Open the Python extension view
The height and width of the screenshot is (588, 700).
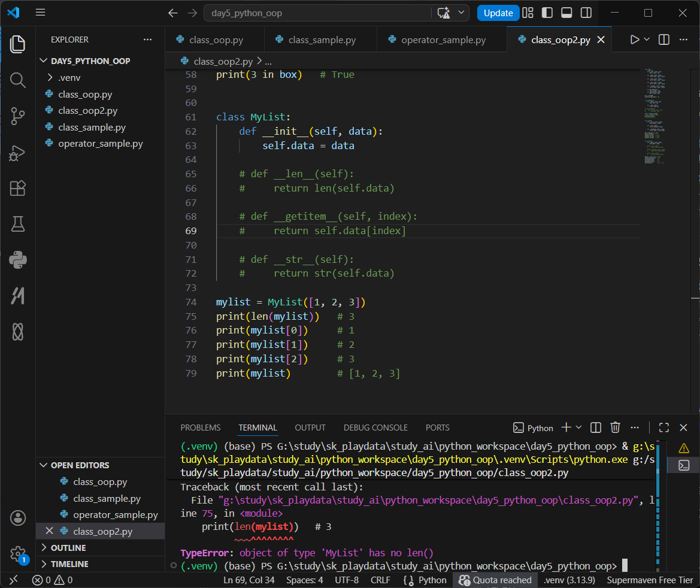coord(17,259)
